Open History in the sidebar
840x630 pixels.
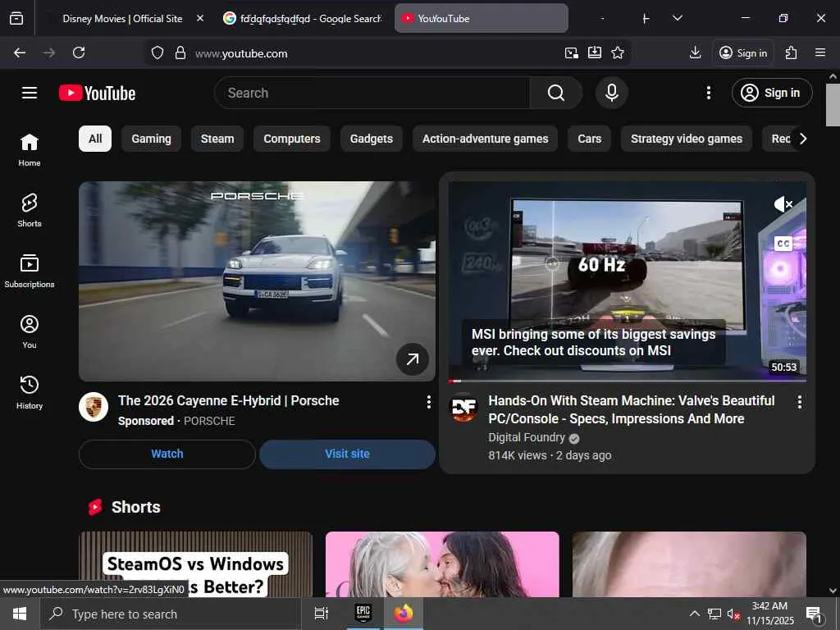tap(30, 392)
